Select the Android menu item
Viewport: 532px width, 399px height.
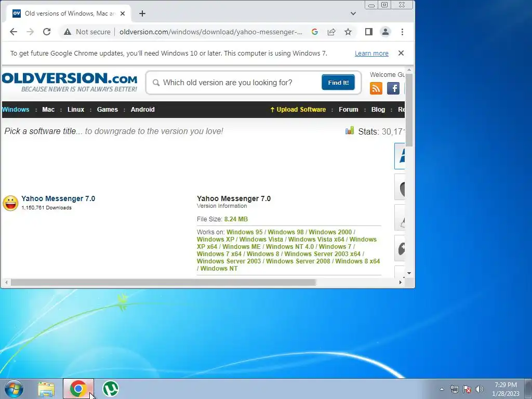tap(142, 110)
